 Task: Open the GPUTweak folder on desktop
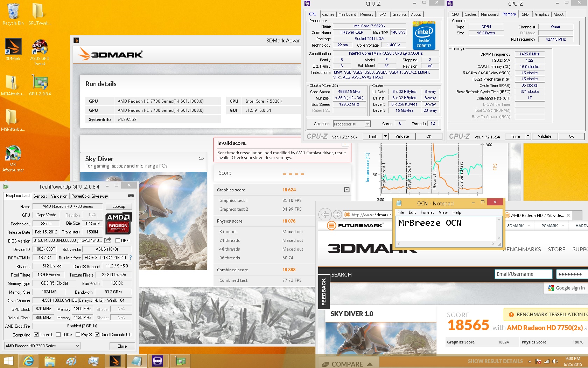[40, 14]
